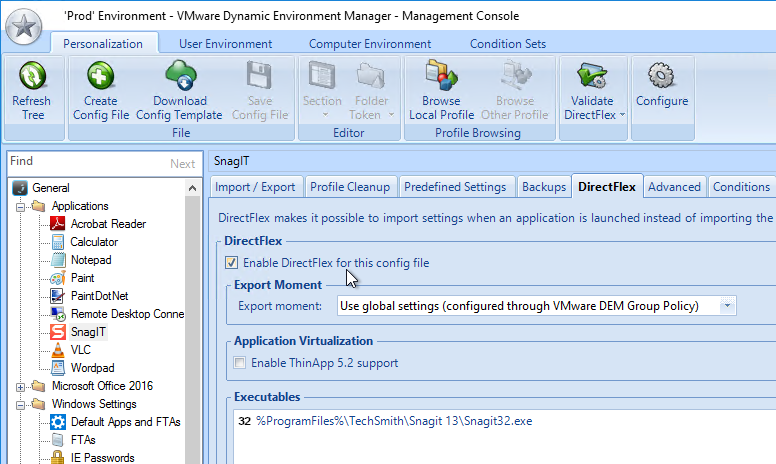Select the FTAs tree item

83,440
